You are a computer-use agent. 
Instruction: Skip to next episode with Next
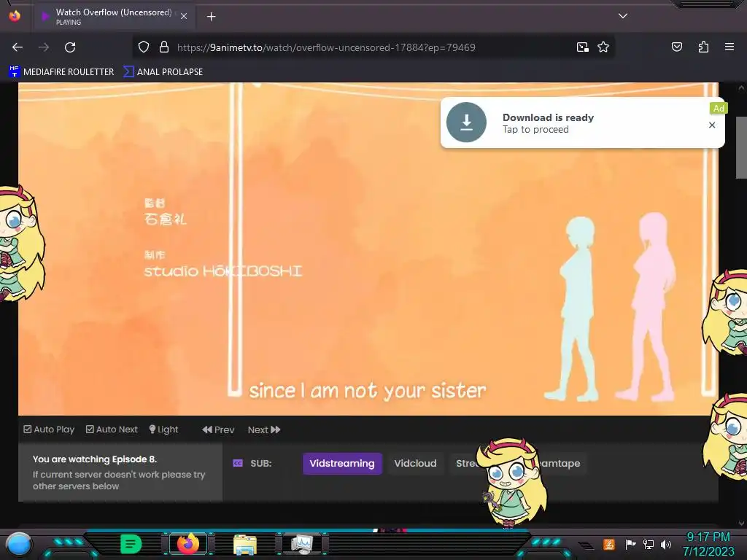(x=264, y=429)
